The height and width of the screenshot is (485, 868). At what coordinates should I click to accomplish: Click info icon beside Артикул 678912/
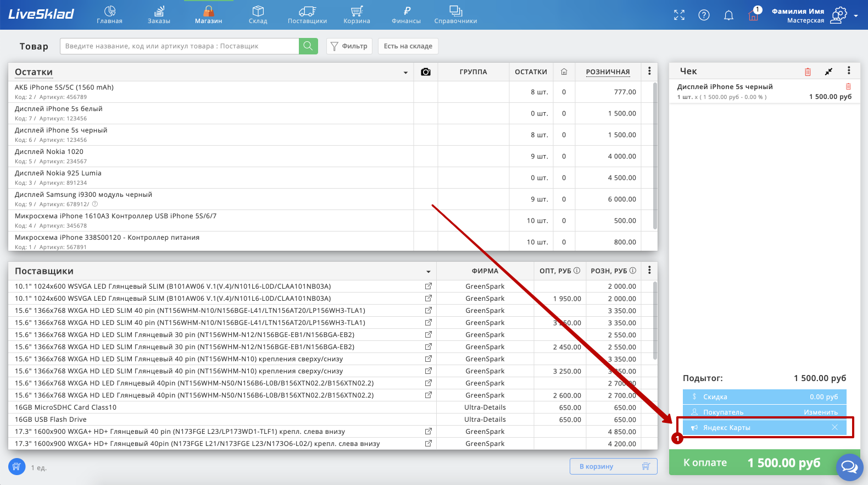(94, 204)
